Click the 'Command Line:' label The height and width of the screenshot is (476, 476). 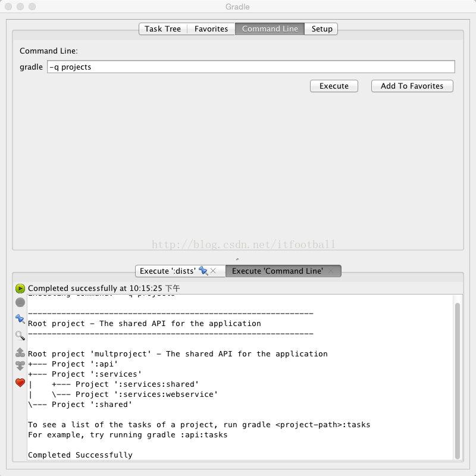[x=49, y=51]
